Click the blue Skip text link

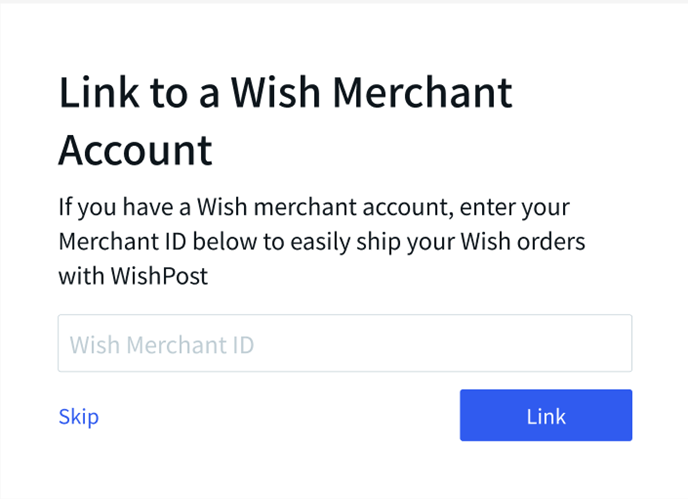pyautogui.click(x=79, y=416)
